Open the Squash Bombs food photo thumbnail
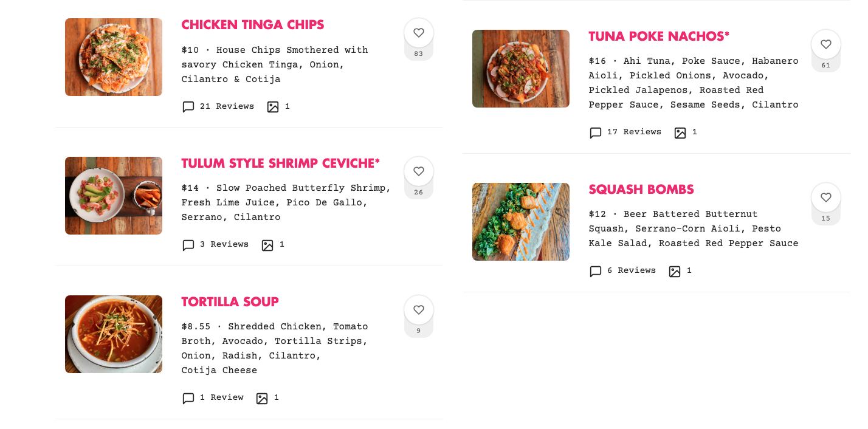The width and height of the screenshot is (868, 429). pyautogui.click(x=521, y=222)
